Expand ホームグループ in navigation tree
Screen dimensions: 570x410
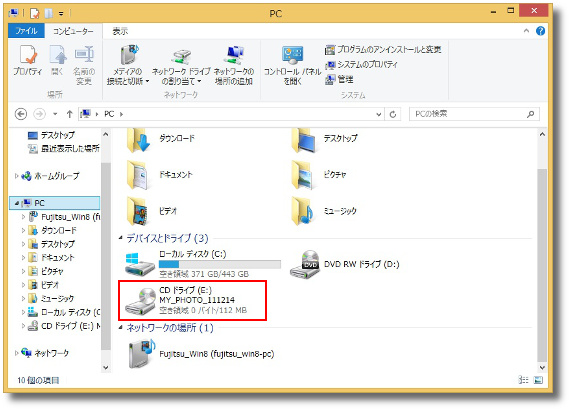coord(16,176)
